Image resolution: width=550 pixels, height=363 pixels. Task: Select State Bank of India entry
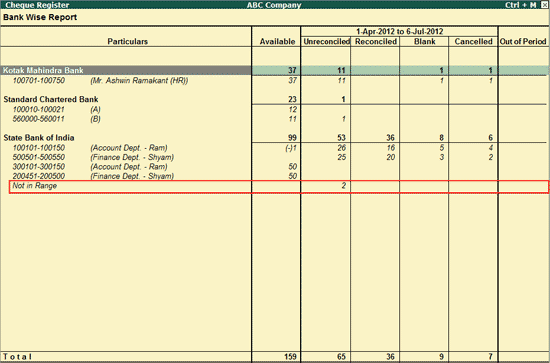tap(39, 137)
